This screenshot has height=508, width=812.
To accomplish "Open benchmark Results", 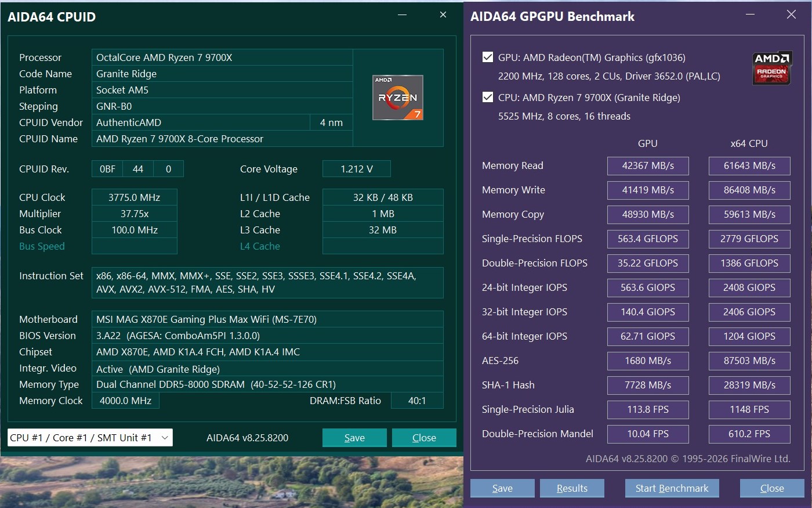I will (572, 488).
